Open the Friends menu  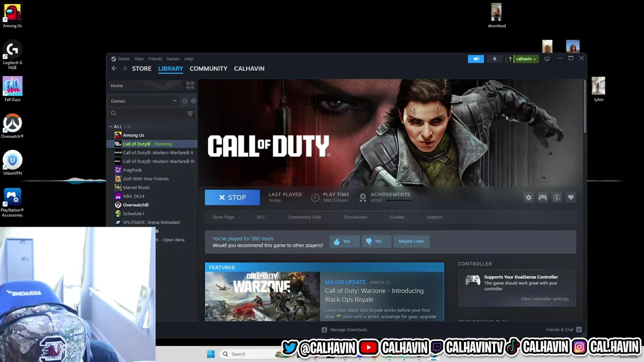[155, 59]
